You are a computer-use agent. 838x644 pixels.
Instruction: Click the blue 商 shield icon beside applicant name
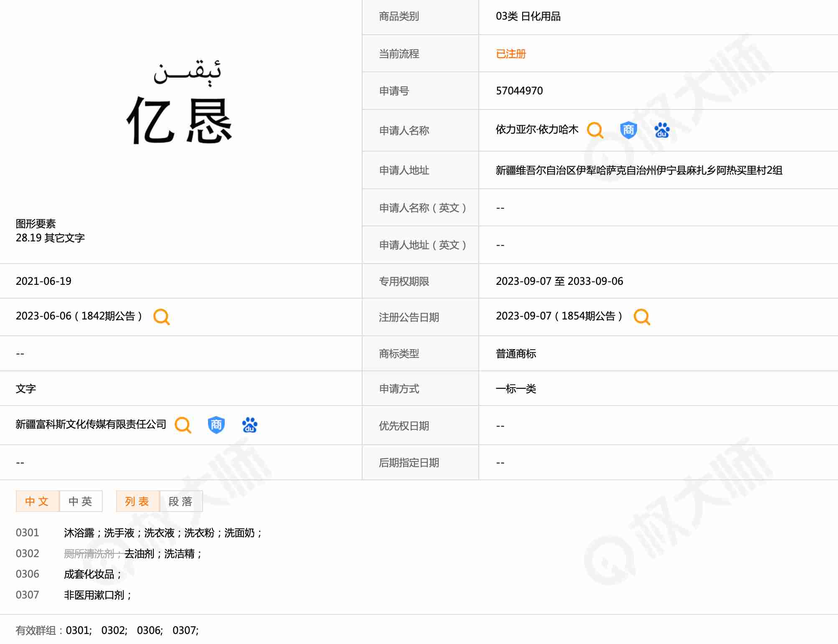point(628,130)
